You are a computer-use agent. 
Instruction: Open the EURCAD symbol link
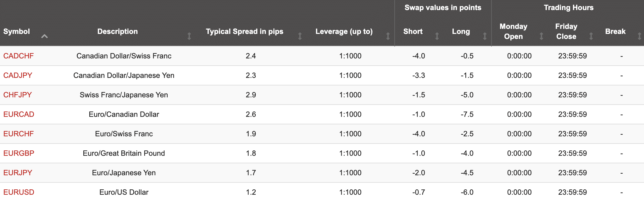[x=19, y=114]
